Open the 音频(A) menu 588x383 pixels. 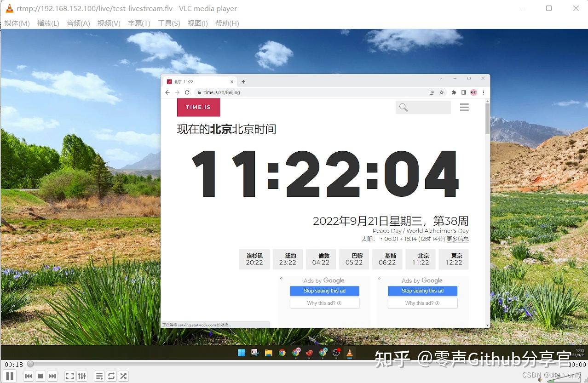[78, 23]
